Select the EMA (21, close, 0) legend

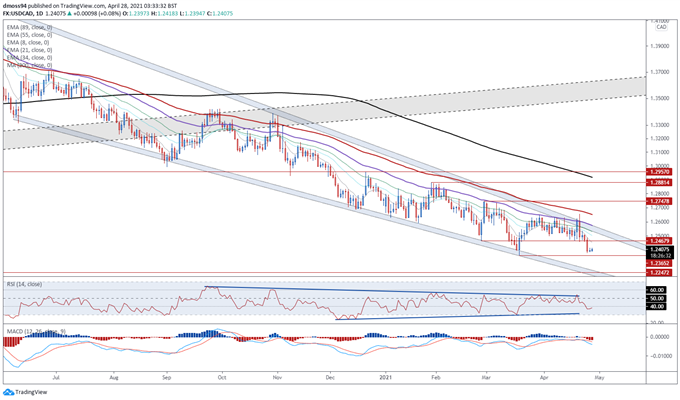(29, 50)
